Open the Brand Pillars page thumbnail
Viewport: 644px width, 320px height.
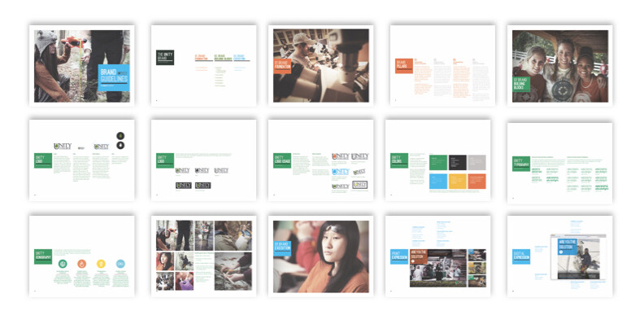442,66
